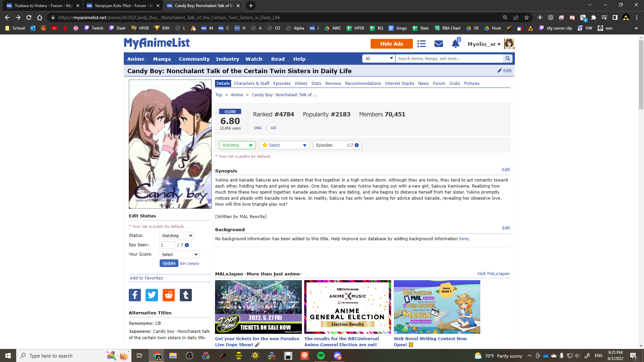Go to browser home page
The height and width of the screenshot is (362, 644).
[x=40, y=17]
